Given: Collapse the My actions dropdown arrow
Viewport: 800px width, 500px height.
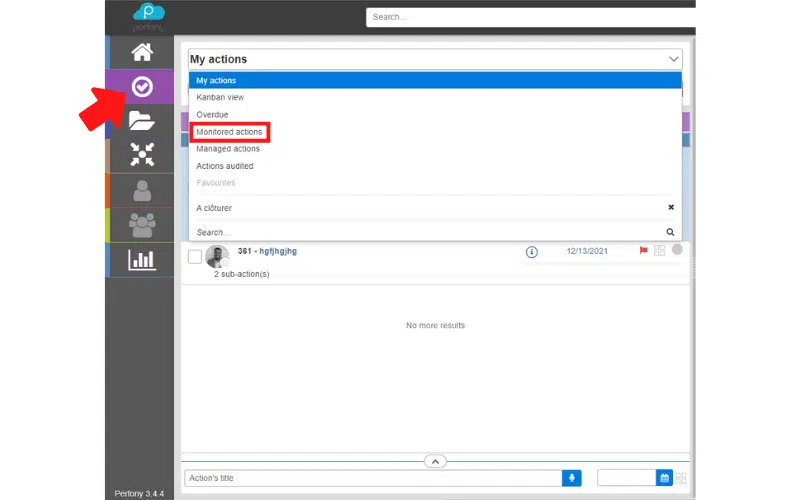Looking at the screenshot, I should pyautogui.click(x=673, y=60).
